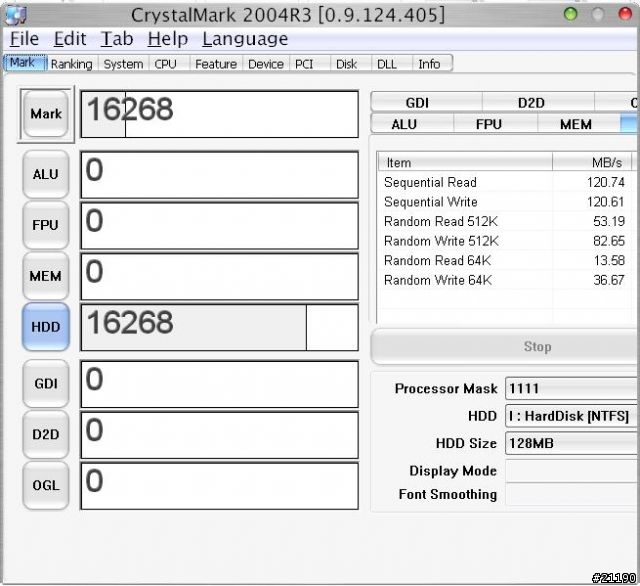The image size is (640, 586).
Task: Click the red close window button
Action: (x=625, y=14)
